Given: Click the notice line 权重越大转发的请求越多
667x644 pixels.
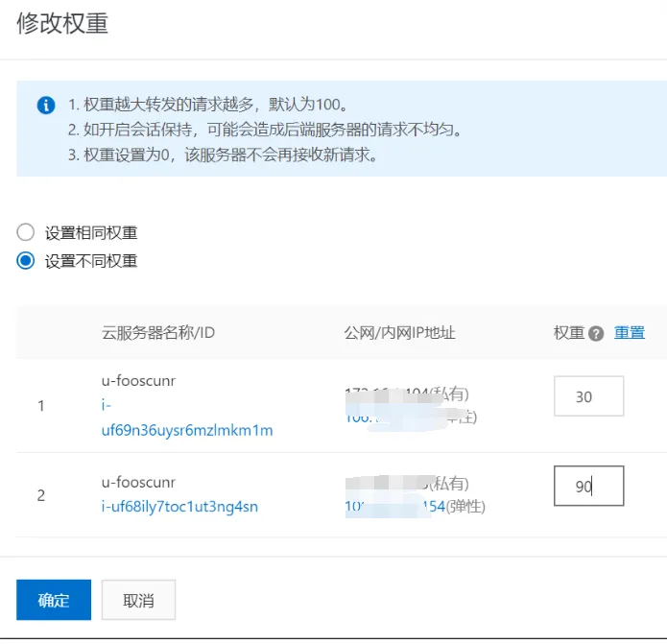Looking at the screenshot, I should 208,105.
